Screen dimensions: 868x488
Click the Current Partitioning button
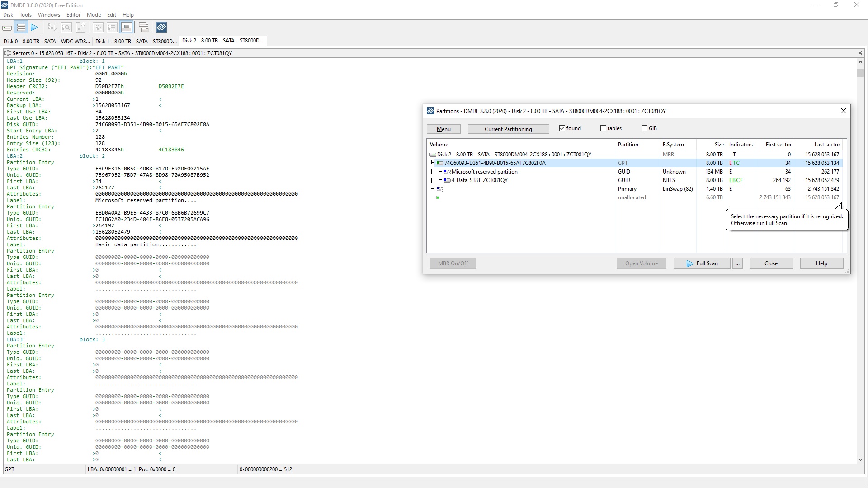tap(508, 129)
